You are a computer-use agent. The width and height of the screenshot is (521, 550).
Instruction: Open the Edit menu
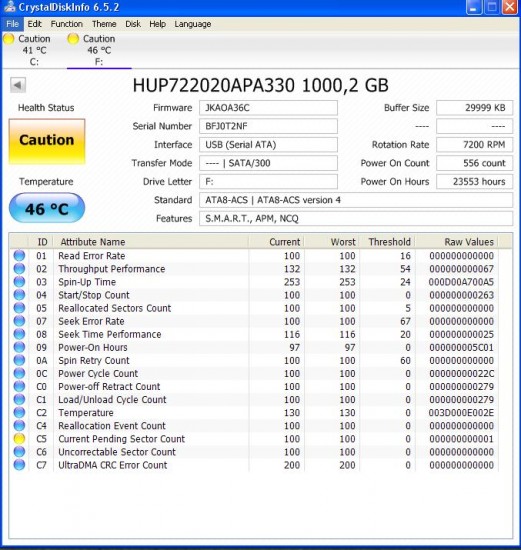click(x=34, y=24)
